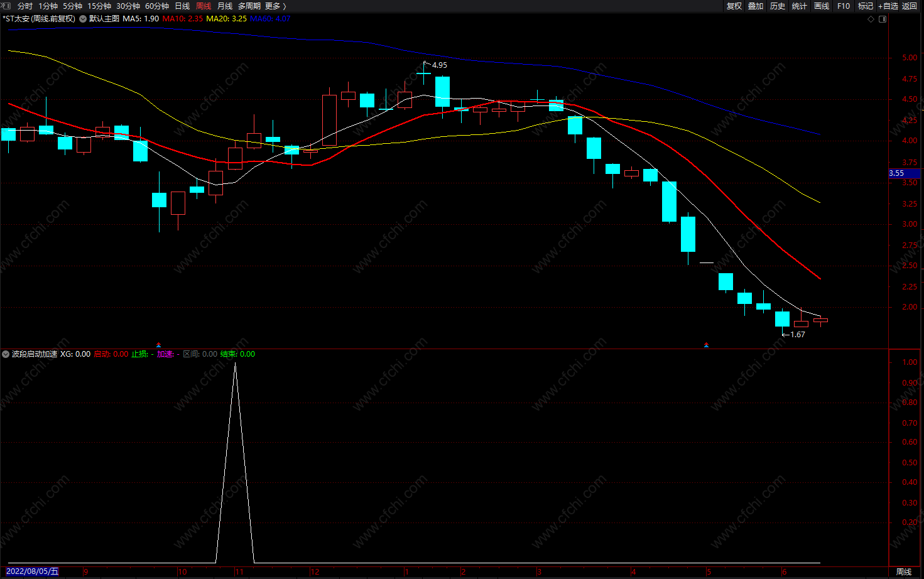Click the 区间: 0.00 value label
This screenshot has width=924, height=579.
tap(200, 354)
